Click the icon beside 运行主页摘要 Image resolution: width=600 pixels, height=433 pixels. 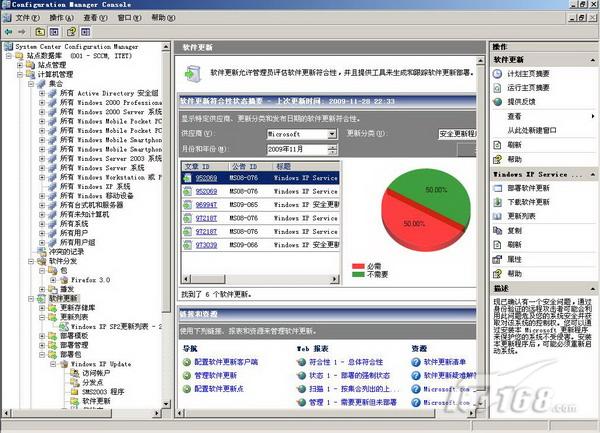[x=497, y=88]
